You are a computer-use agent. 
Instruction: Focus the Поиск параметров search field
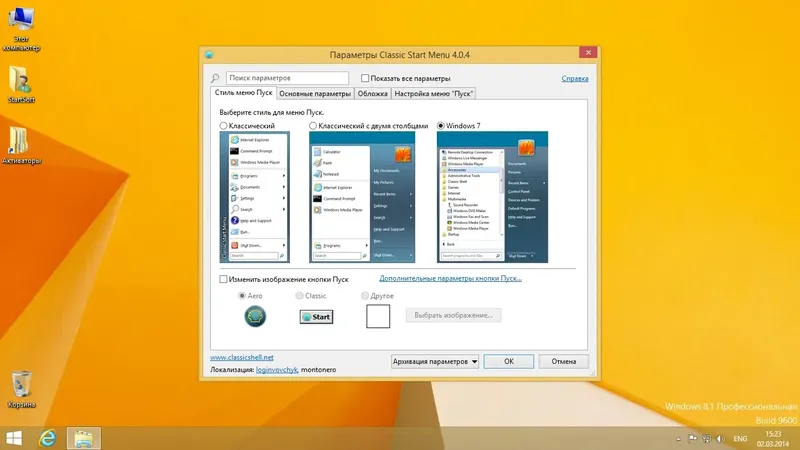coord(287,78)
